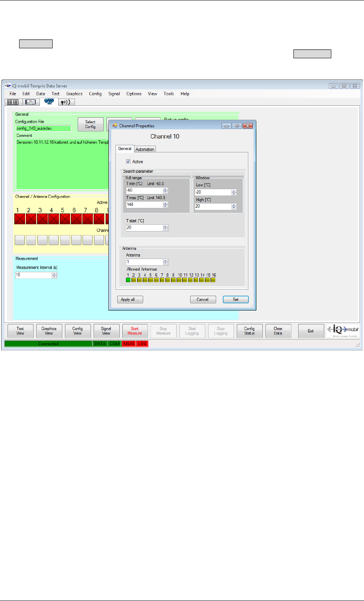
Task: Toggle channel 5 red crossed active box
Action: pos(65,219)
